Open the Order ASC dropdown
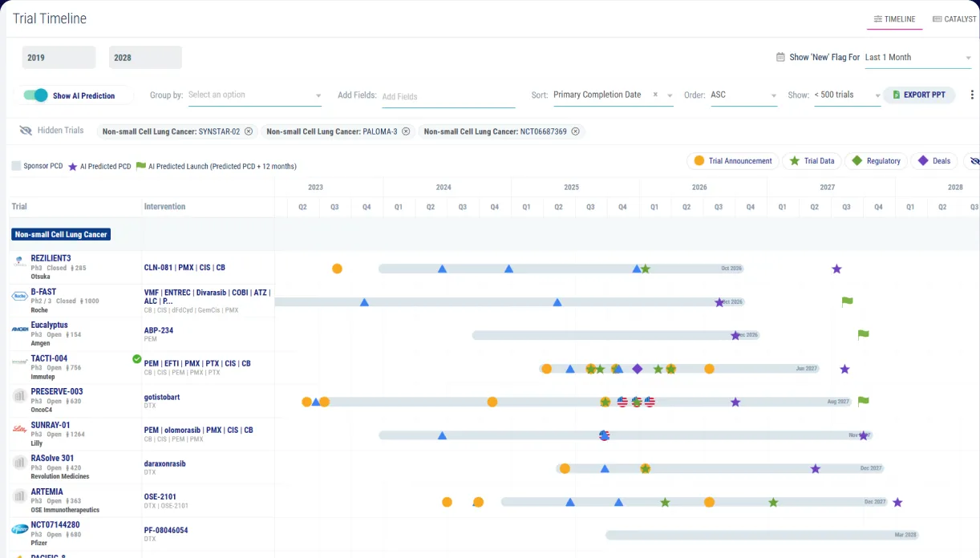The width and height of the screenshot is (980, 558). [743, 95]
